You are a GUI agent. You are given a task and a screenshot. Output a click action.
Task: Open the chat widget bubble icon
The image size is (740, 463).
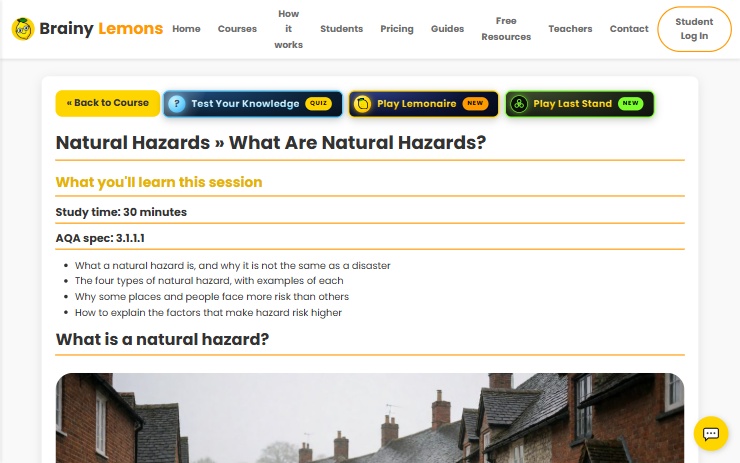710,433
